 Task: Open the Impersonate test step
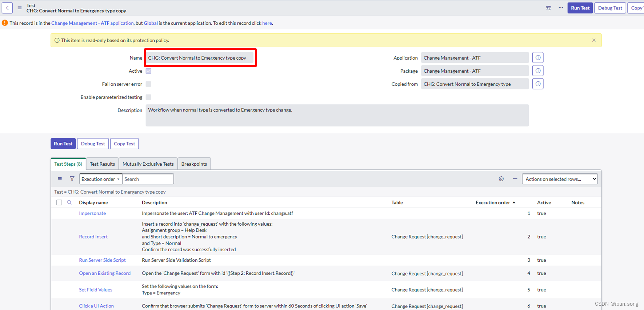click(92, 213)
